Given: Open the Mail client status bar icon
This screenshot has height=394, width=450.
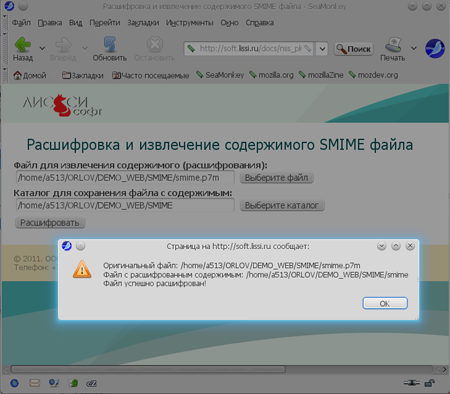Looking at the screenshot, I should click(x=34, y=383).
